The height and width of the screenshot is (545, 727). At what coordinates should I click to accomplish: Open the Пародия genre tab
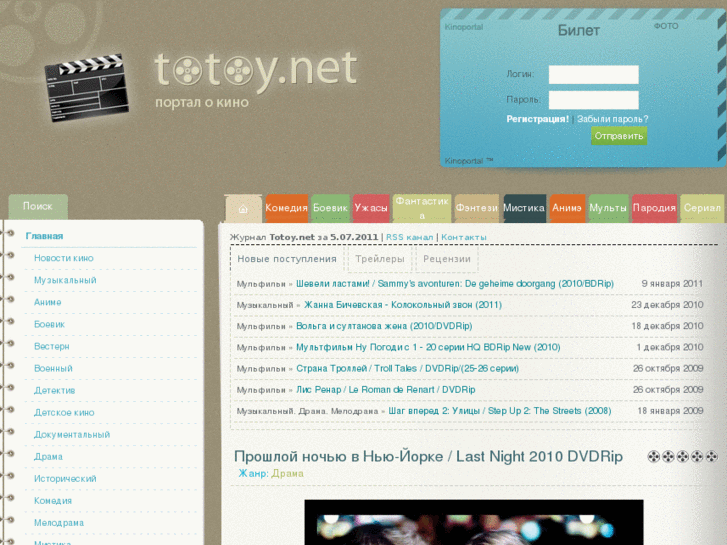point(654,208)
